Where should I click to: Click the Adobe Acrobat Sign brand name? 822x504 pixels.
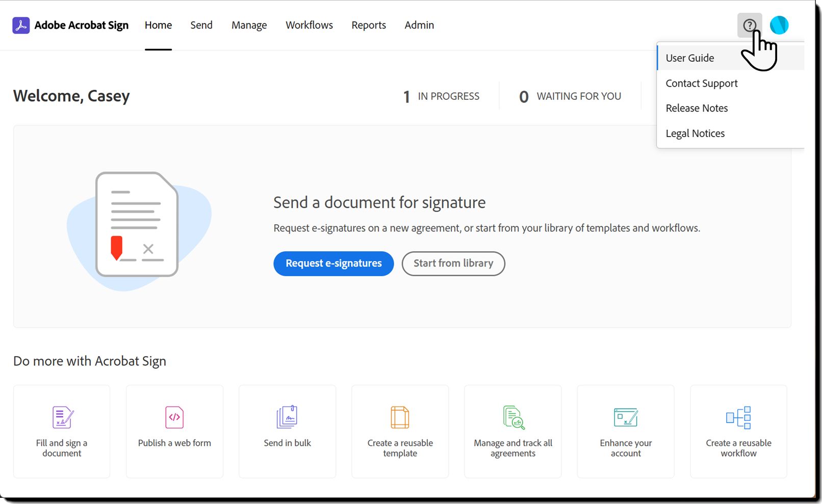[82, 25]
